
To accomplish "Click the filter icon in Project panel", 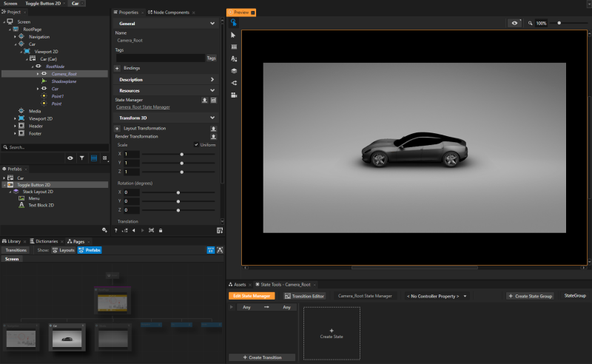I will (x=81, y=158).
